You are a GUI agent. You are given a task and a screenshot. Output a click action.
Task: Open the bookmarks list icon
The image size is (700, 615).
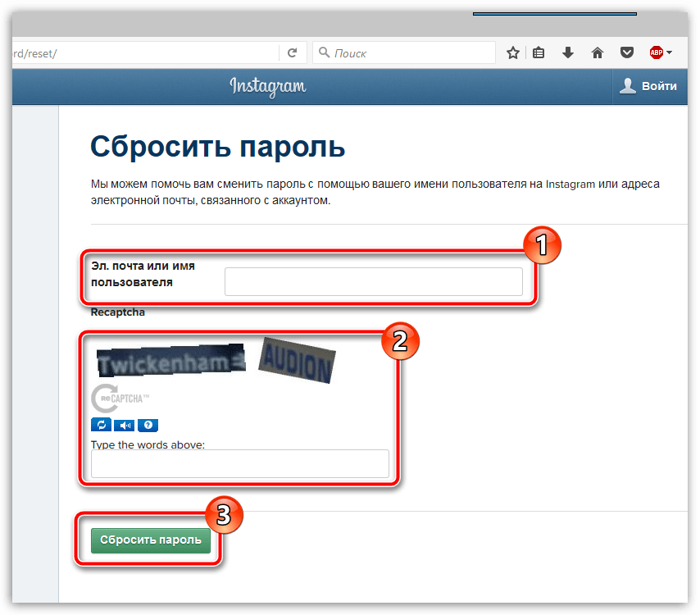(539, 53)
